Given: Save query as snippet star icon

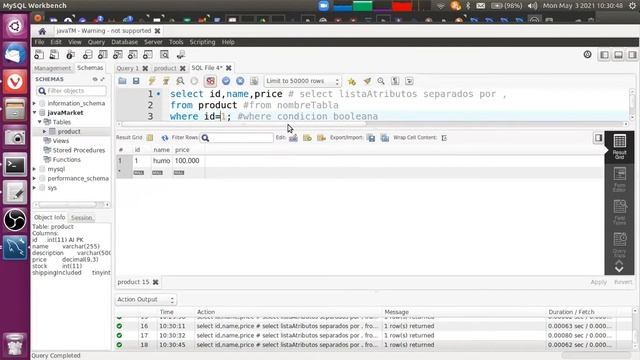Looking at the screenshot, I should point(351,81).
